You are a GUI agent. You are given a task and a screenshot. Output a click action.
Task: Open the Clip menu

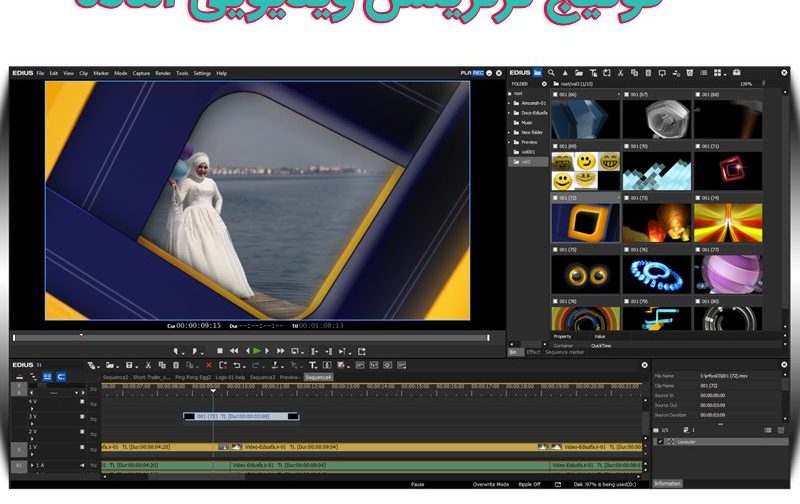[x=84, y=73]
